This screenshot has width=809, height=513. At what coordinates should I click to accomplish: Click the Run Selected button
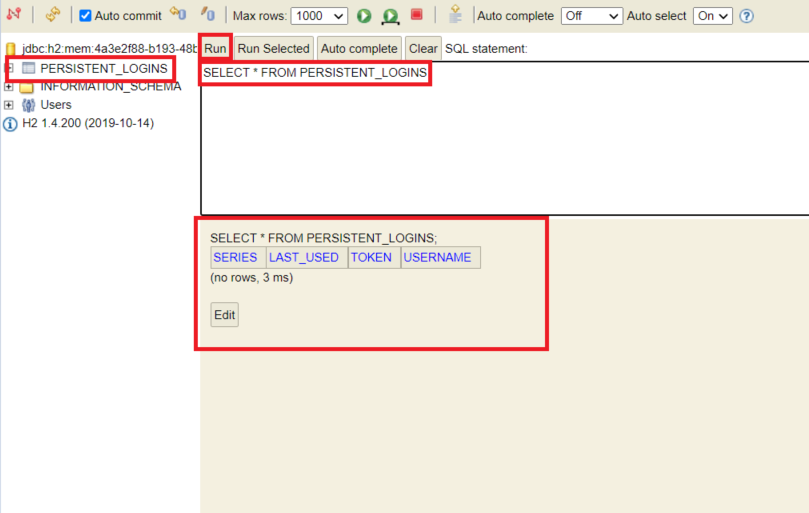coord(273,49)
